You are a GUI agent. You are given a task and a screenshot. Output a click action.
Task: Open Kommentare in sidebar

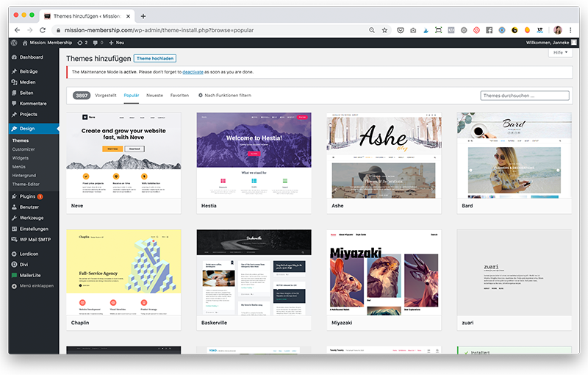click(34, 104)
